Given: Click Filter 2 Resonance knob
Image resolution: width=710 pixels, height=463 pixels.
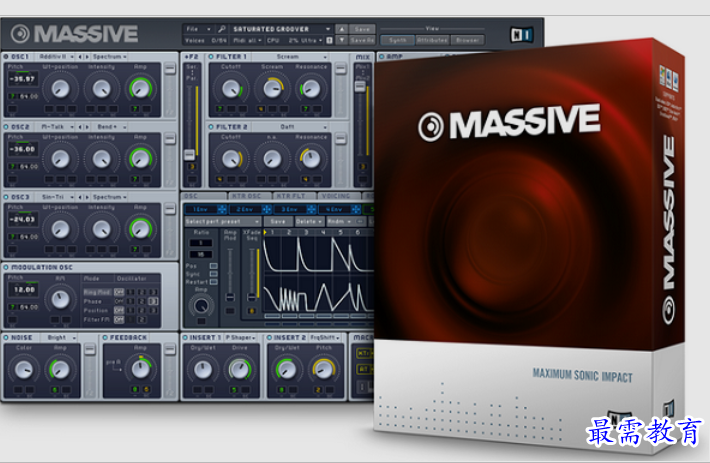Looking at the screenshot, I should click(311, 159).
